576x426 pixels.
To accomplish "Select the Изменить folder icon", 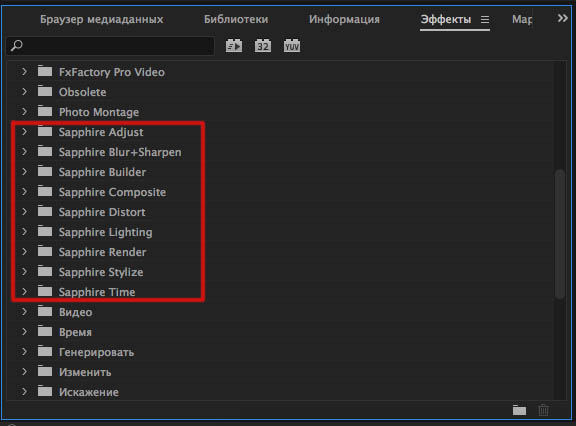I will click(x=45, y=371).
